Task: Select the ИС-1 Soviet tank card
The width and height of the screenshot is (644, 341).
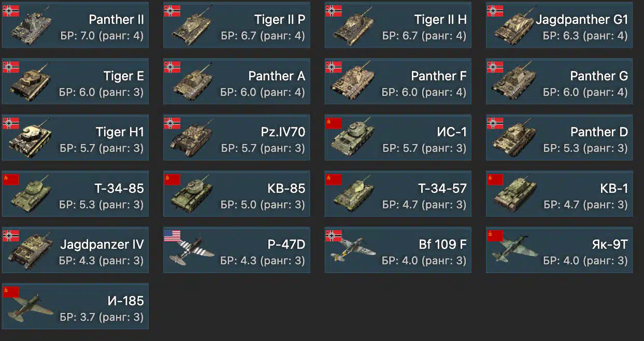Action: click(x=398, y=137)
